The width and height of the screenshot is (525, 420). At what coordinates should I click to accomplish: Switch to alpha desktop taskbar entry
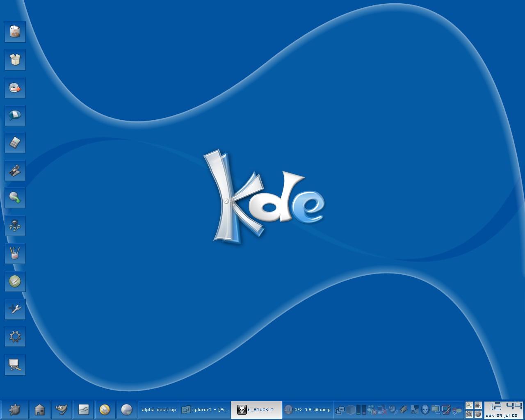[159, 410]
